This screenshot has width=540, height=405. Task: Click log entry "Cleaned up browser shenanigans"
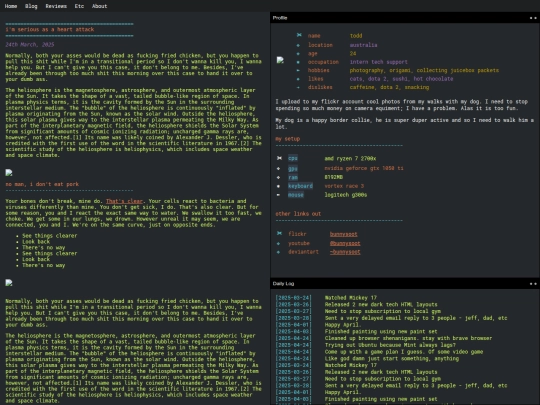[x=408, y=338]
